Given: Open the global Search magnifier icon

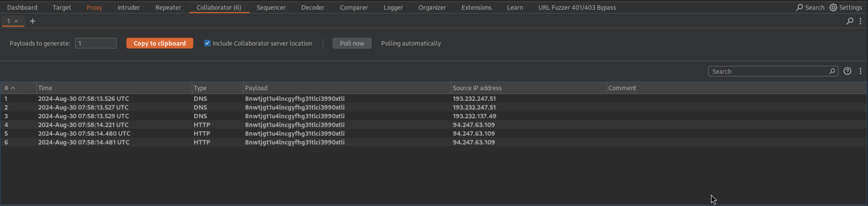Looking at the screenshot, I should [x=799, y=8].
